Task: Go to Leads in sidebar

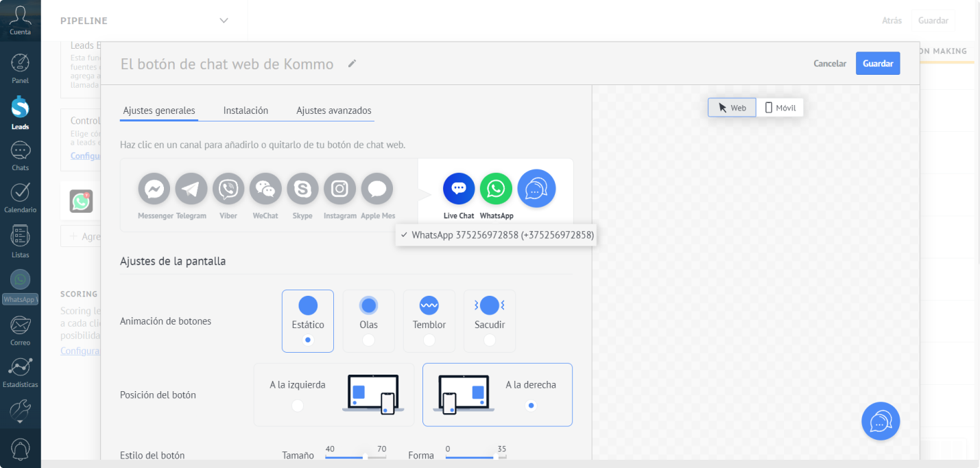Action: point(20,113)
